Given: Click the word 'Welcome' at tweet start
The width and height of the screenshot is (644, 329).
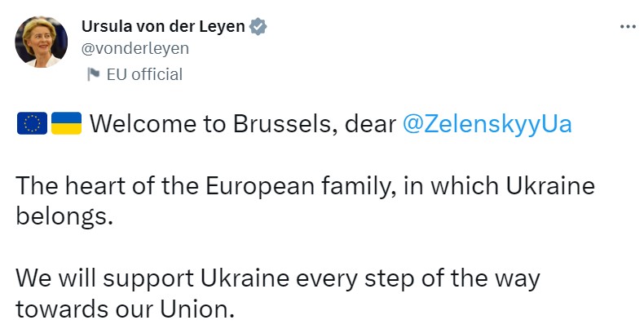Looking at the screenshot, I should (x=135, y=124).
